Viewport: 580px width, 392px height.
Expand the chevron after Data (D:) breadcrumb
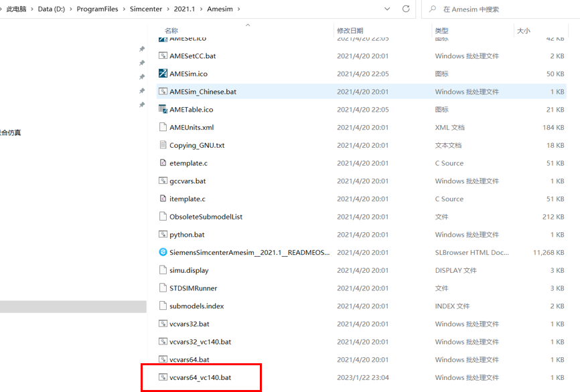pos(70,9)
